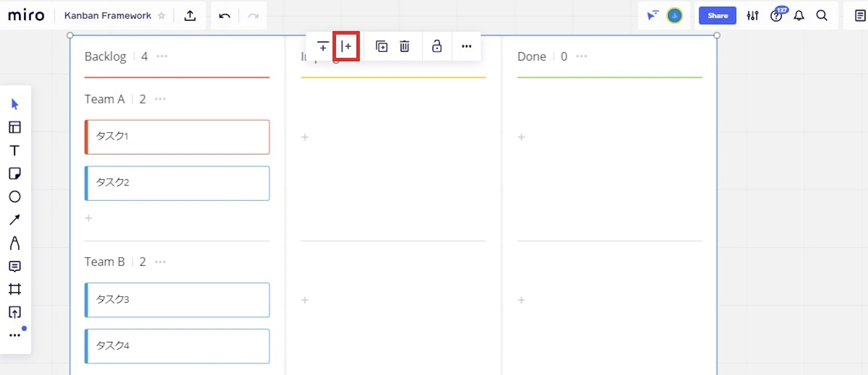Delete the selected kanban with trash icon
This screenshot has width=868, height=375.
pos(404,46)
